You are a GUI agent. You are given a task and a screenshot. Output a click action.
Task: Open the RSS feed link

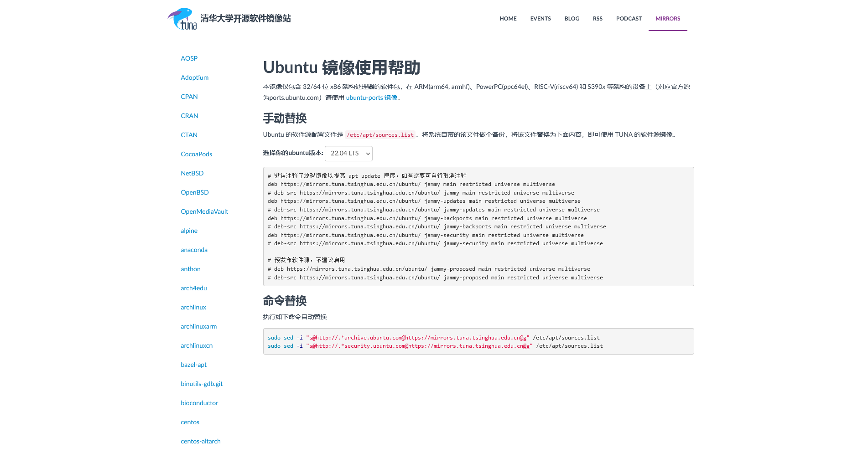[x=598, y=19]
